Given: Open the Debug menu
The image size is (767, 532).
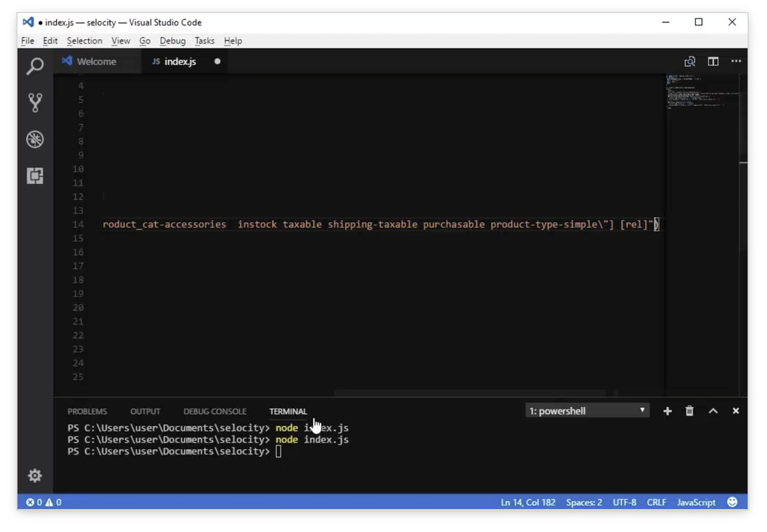Looking at the screenshot, I should click(173, 41).
